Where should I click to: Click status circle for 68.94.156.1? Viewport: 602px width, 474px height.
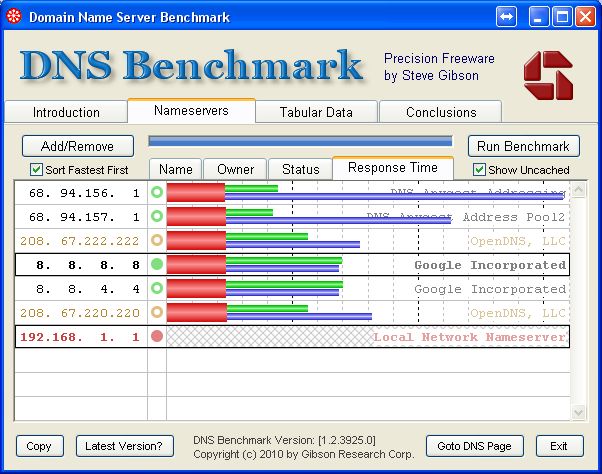click(x=157, y=192)
